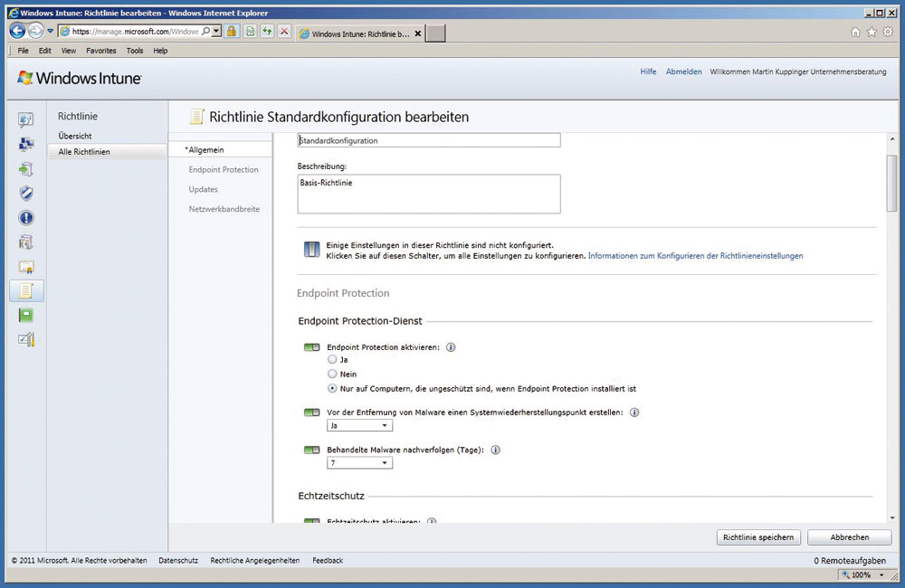Click the Abmelden link
905x588 pixels.
pos(684,71)
